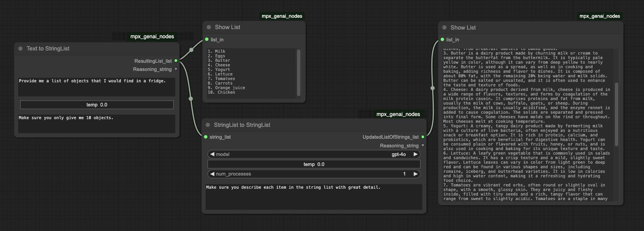Adjust temp slider in Text to StringList node
The width and height of the screenshot is (644, 231).
(x=97, y=105)
